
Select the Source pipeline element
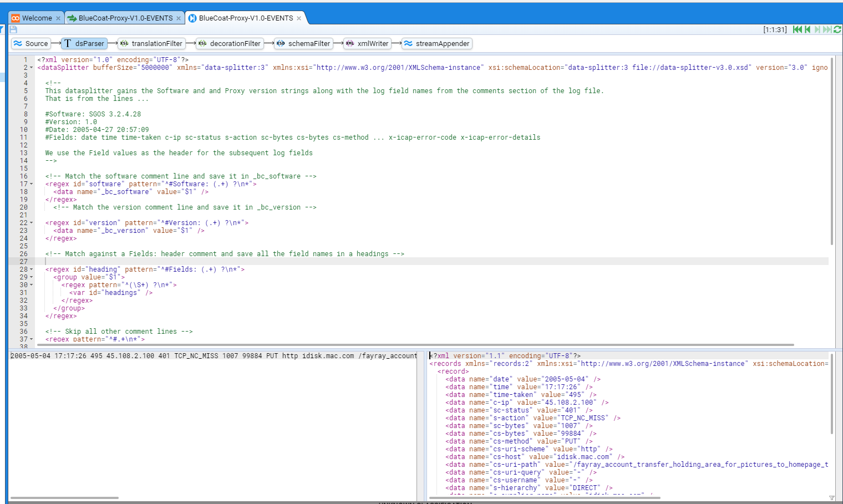[x=31, y=44]
